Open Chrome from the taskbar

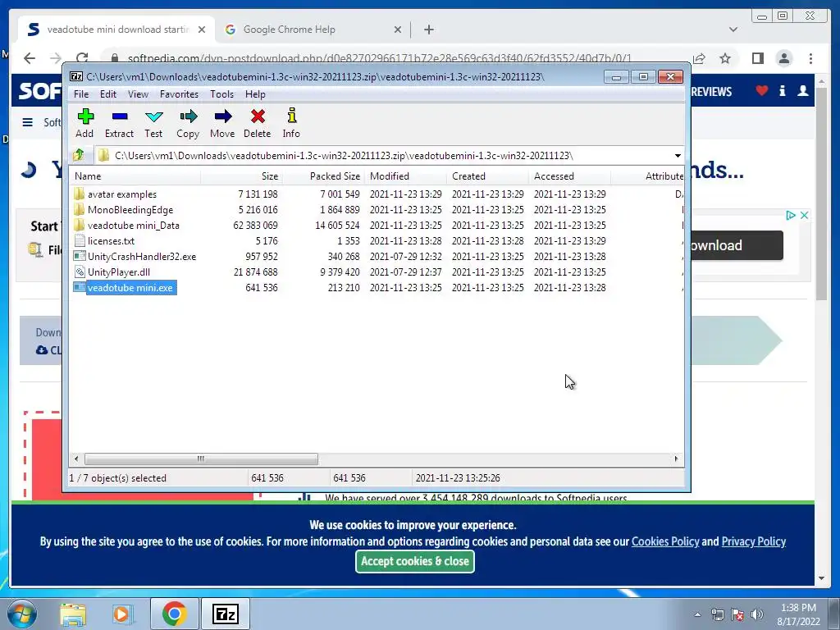click(175, 614)
